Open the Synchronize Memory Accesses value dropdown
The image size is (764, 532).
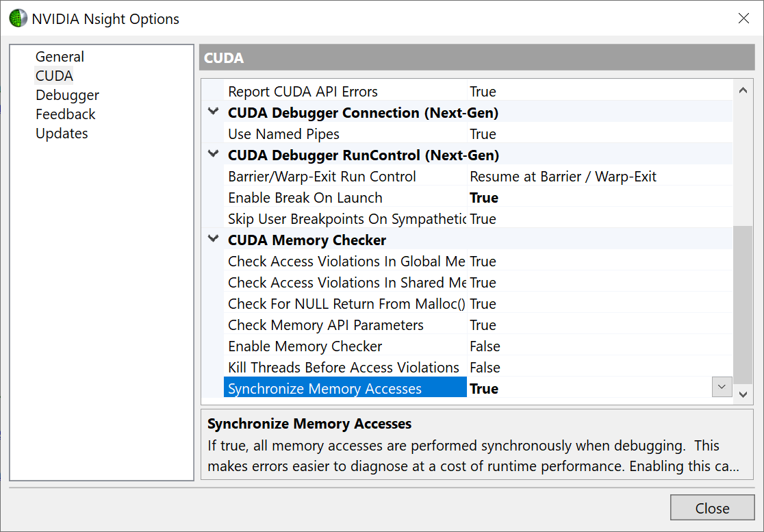[x=722, y=387]
